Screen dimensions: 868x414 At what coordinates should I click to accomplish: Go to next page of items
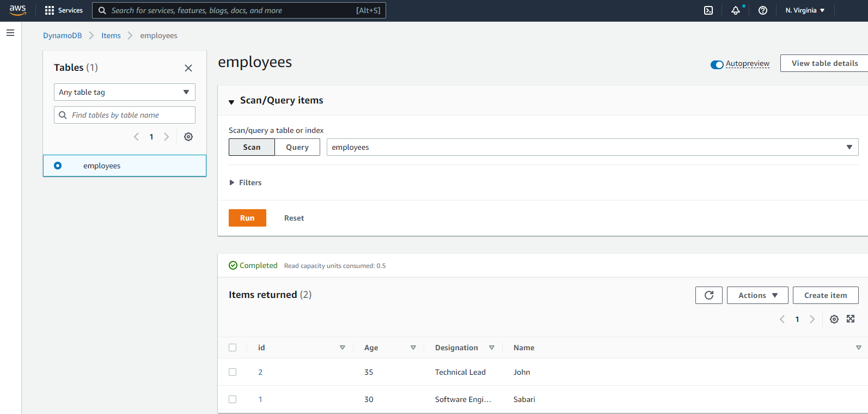[x=812, y=319]
